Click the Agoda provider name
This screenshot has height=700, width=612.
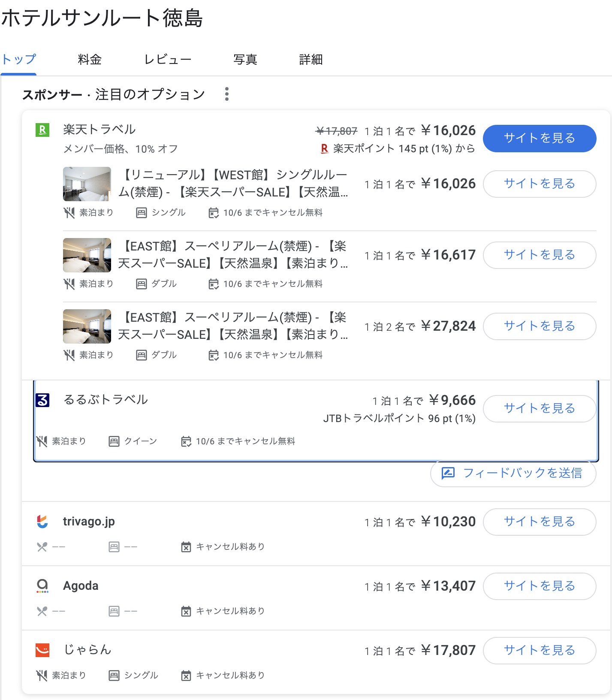pyautogui.click(x=81, y=586)
